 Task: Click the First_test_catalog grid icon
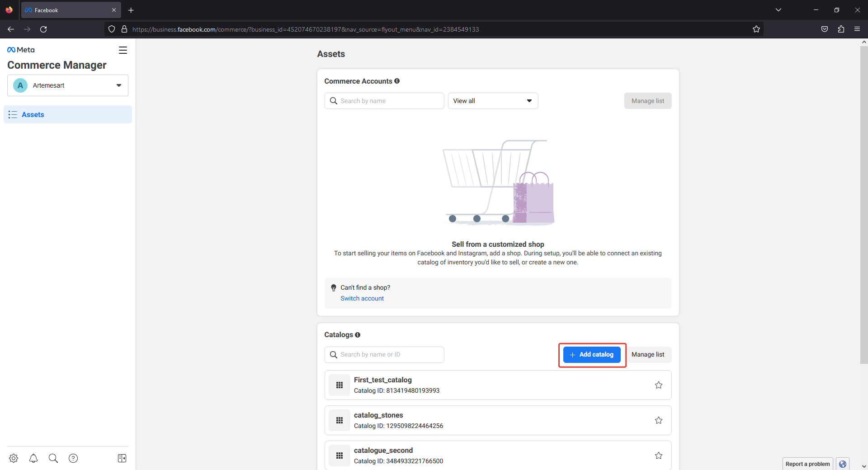coord(340,385)
